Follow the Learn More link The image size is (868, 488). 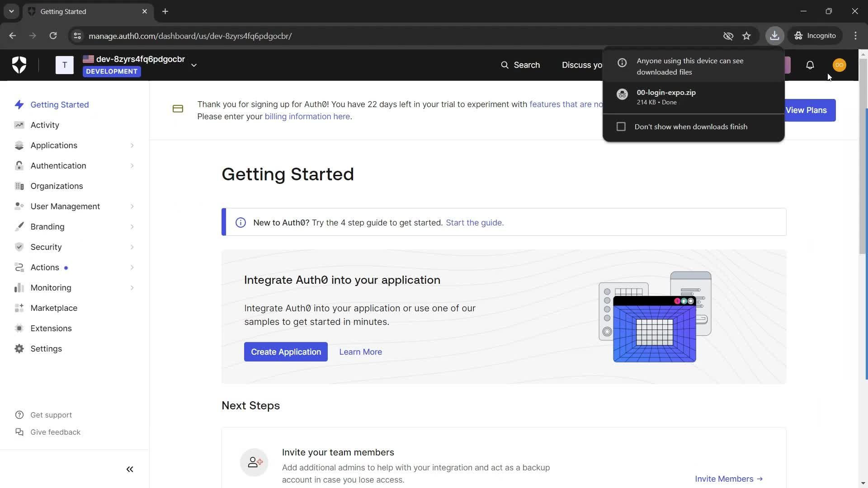360,352
